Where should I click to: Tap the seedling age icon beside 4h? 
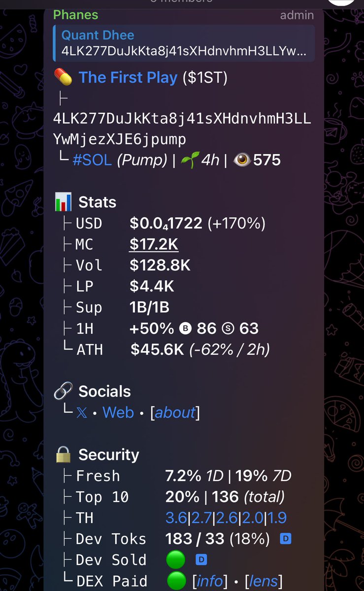tap(189, 160)
